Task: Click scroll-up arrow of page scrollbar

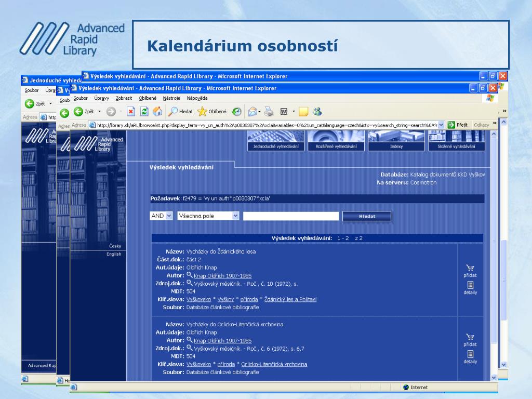Action: pos(494,134)
